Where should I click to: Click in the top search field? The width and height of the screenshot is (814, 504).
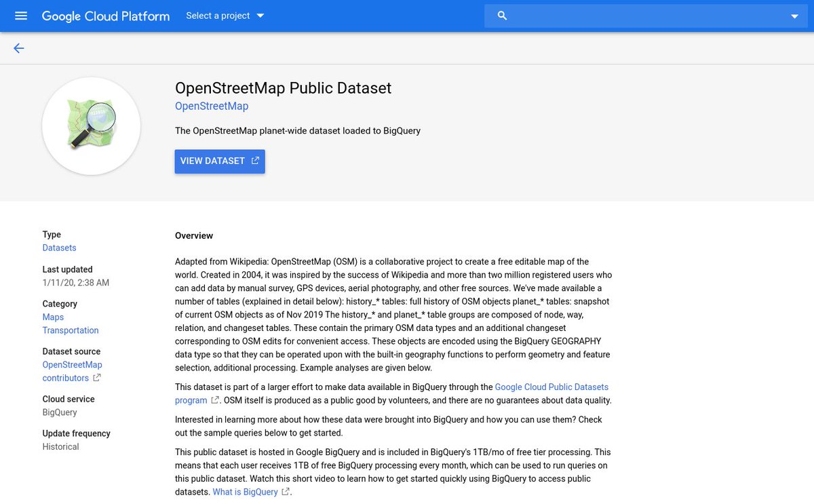pyautogui.click(x=646, y=16)
